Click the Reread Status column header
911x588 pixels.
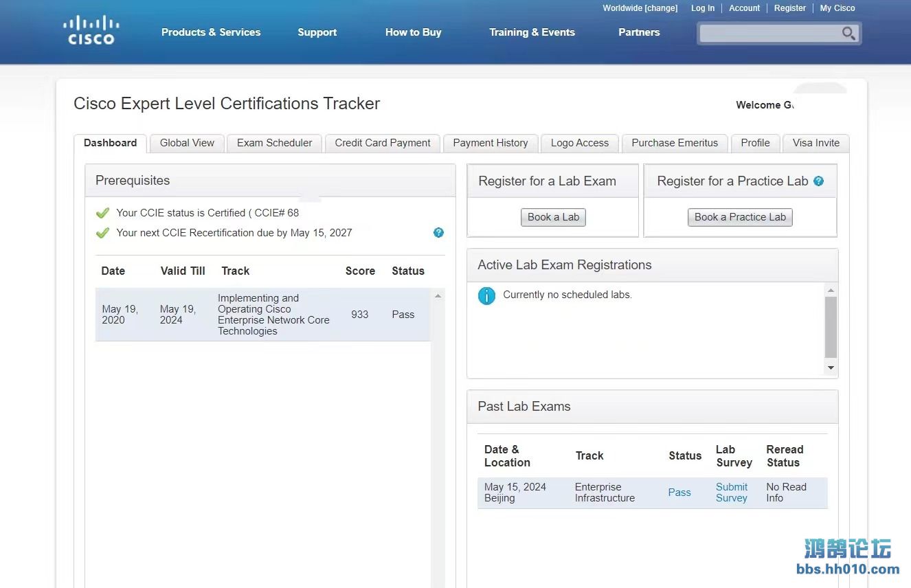(x=785, y=456)
